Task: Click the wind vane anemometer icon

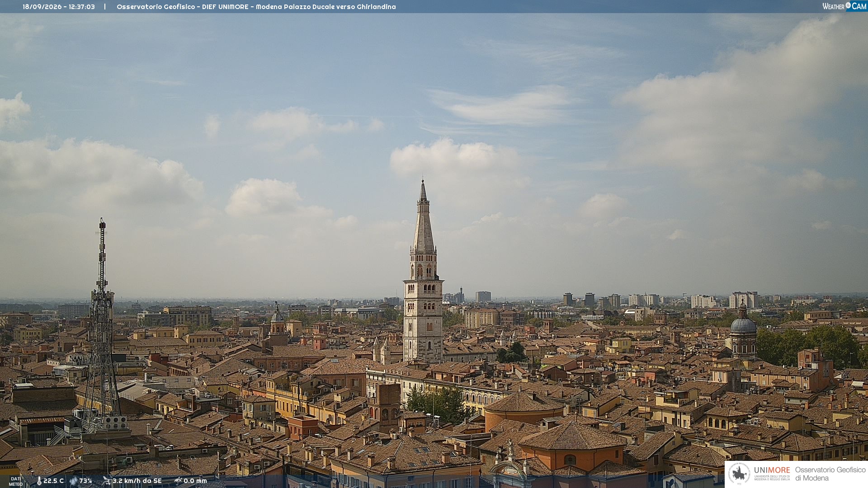Action: pos(107,481)
